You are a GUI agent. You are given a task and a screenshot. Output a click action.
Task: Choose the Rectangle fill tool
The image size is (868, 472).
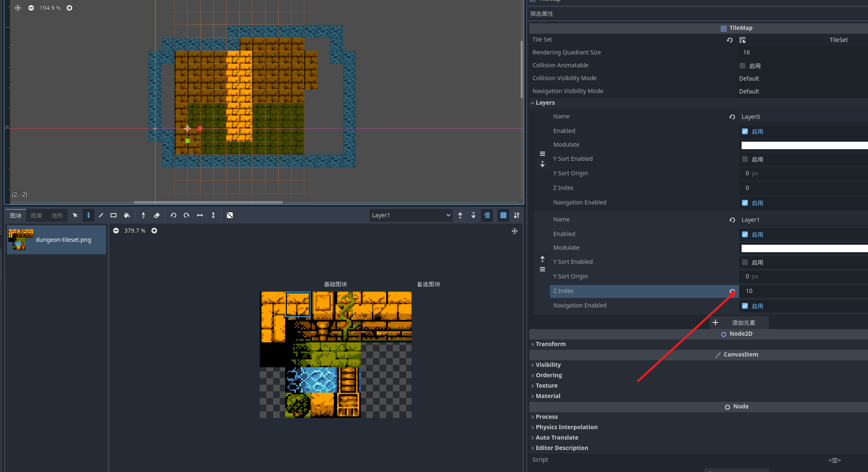pyautogui.click(x=113, y=215)
